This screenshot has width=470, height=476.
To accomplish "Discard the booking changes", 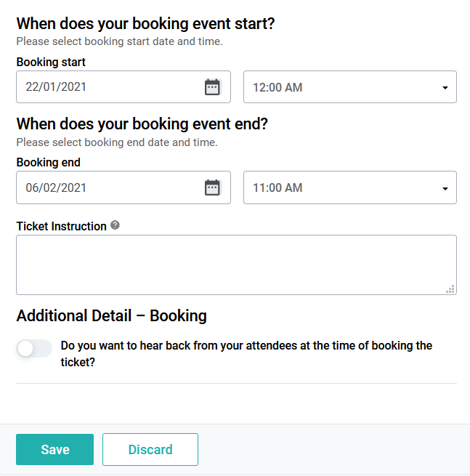I will [x=150, y=449].
